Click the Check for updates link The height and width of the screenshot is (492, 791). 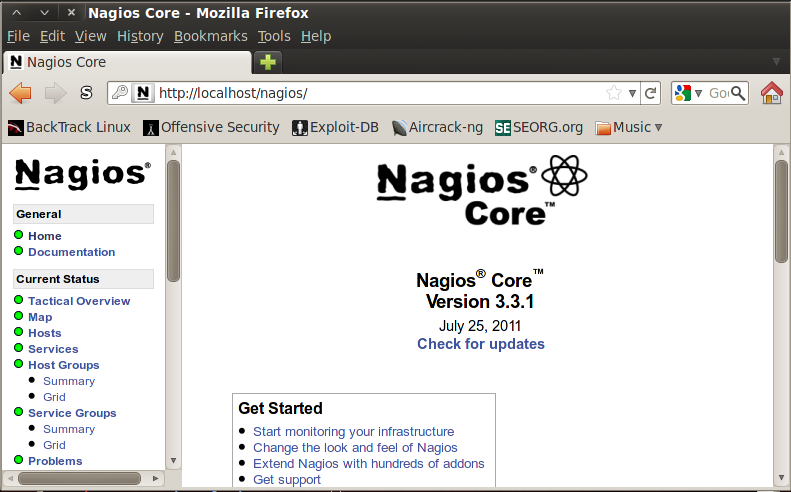pos(481,344)
